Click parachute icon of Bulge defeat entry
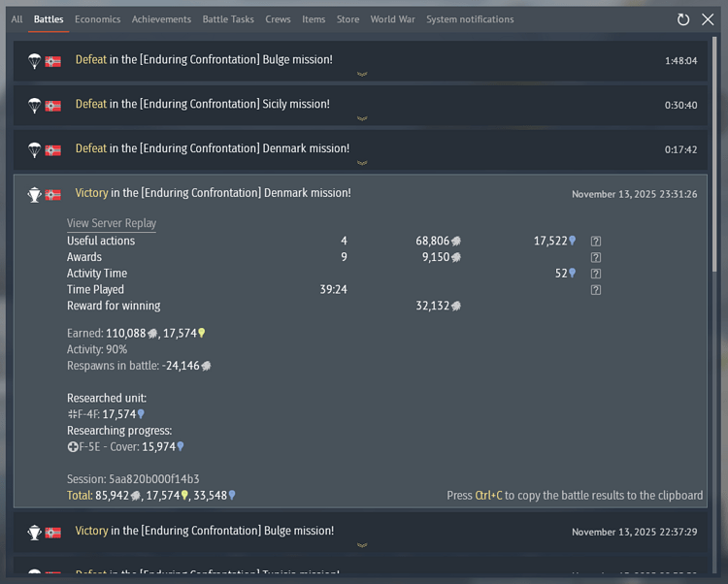 tap(34, 60)
